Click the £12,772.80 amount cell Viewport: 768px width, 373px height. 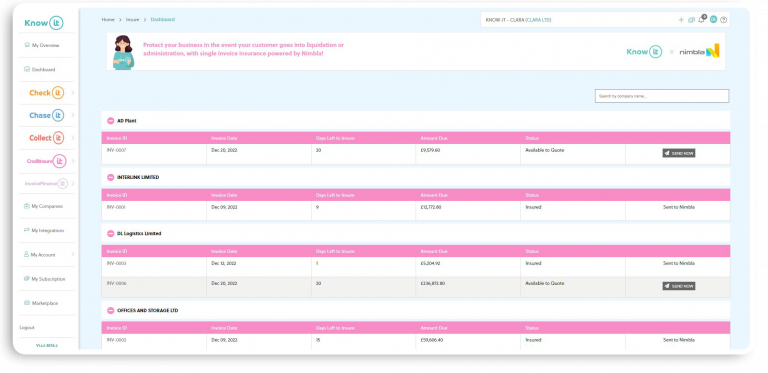[x=431, y=207]
